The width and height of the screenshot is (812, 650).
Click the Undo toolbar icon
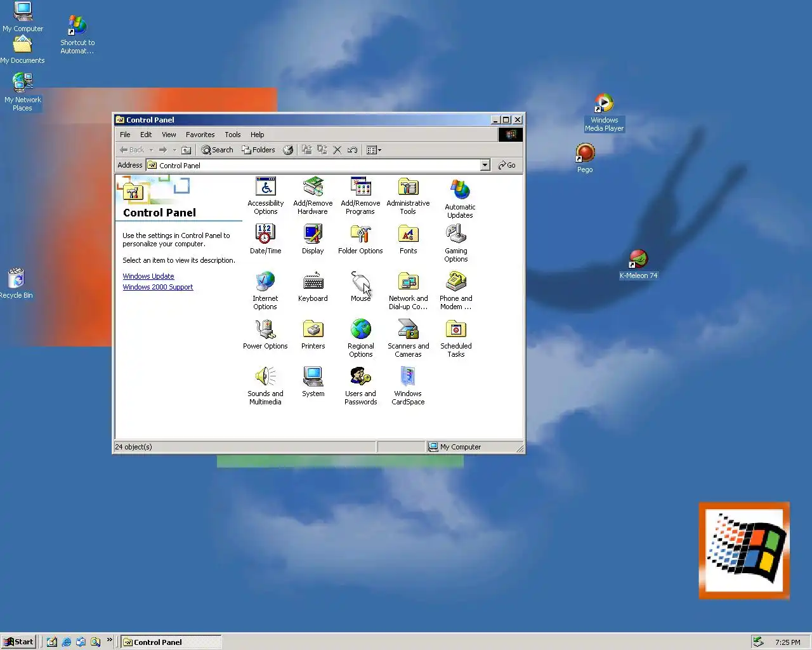pos(353,150)
